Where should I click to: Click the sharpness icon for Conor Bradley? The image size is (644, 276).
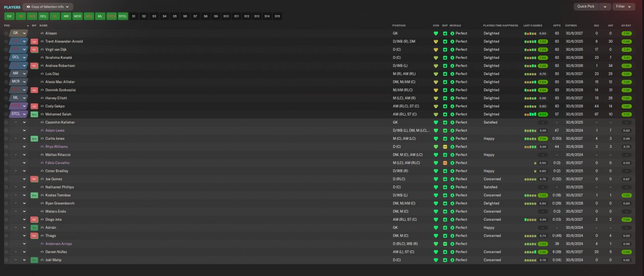pyautogui.click(x=445, y=171)
